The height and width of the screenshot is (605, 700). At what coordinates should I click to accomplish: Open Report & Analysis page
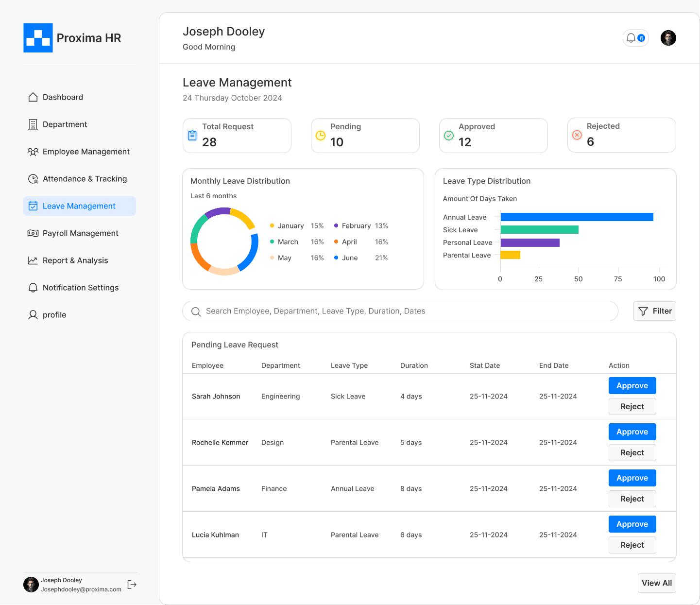pyautogui.click(x=80, y=260)
